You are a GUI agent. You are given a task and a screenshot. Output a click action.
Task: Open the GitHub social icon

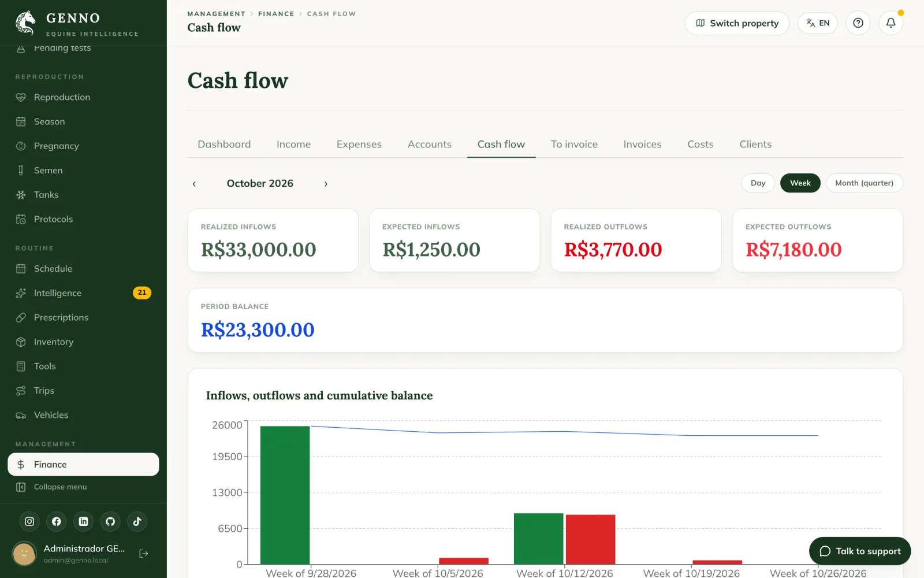click(x=110, y=521)
